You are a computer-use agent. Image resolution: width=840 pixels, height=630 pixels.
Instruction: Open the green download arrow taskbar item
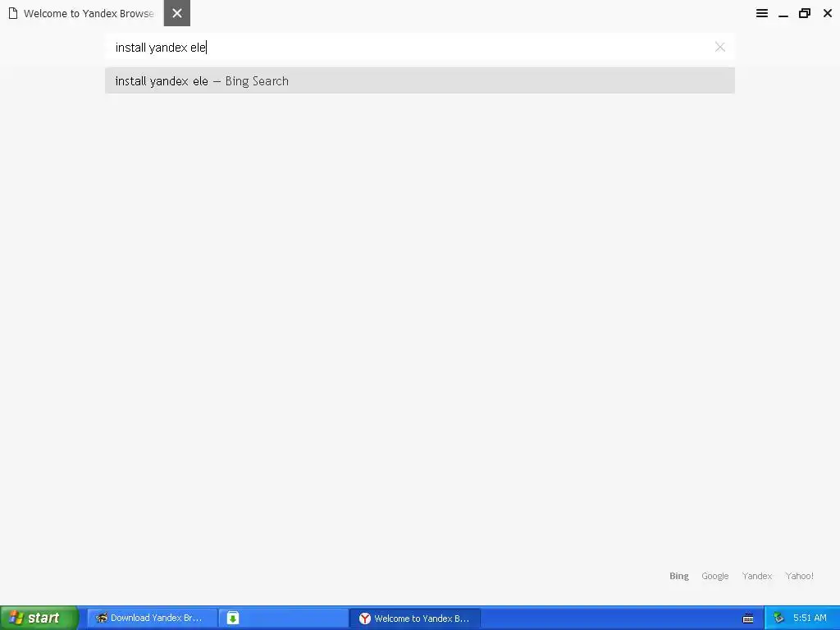[x=284, y=618]
